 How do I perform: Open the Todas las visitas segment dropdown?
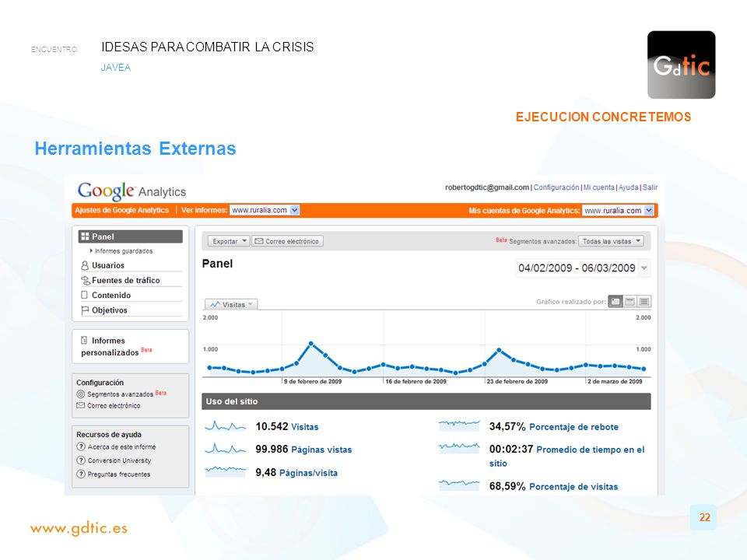tap(612, 241)
